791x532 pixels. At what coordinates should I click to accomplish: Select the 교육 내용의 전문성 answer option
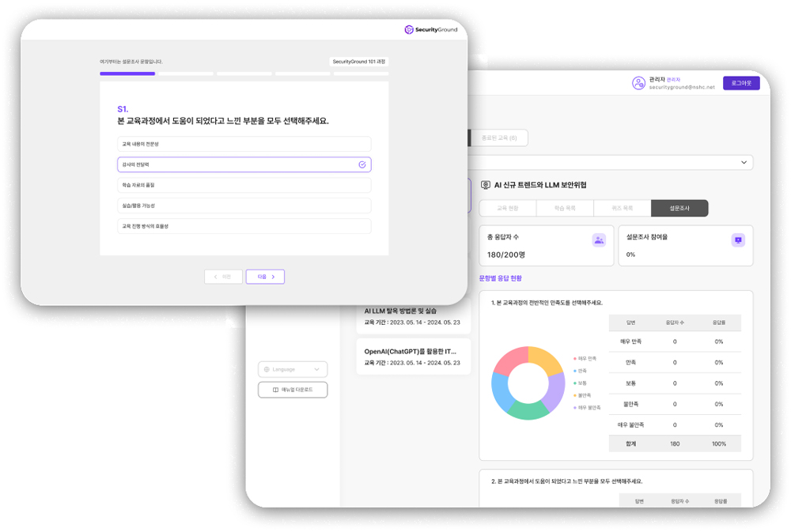(244, 144)
